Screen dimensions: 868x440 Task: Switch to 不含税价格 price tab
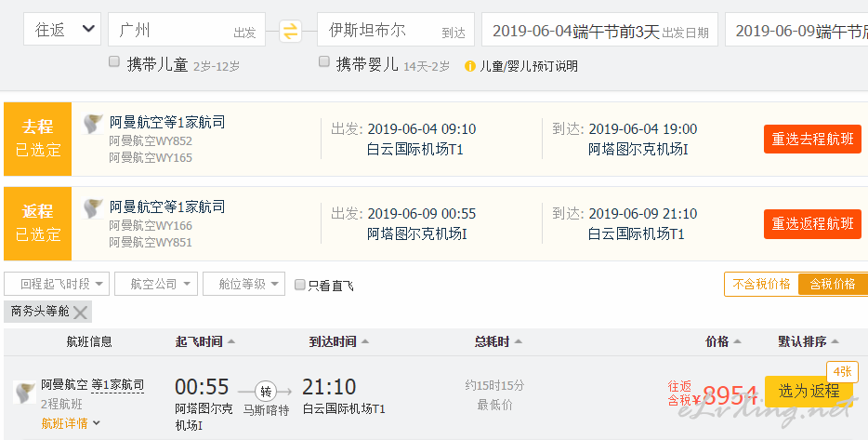761,284
